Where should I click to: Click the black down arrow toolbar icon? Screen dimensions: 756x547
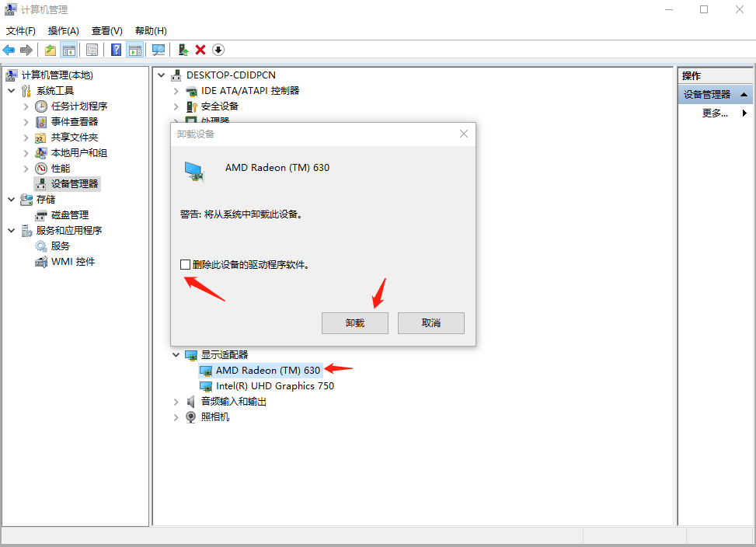(218, 50)
